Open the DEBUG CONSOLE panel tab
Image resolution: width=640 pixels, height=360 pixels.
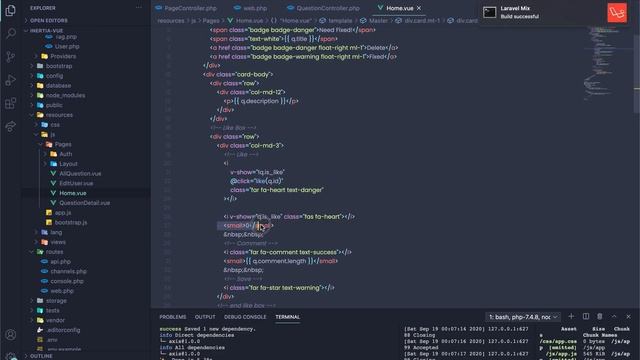245,317
